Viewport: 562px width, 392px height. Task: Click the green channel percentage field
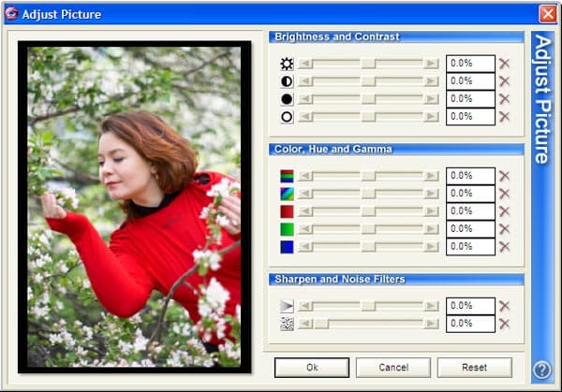click(x=470, y=229)
